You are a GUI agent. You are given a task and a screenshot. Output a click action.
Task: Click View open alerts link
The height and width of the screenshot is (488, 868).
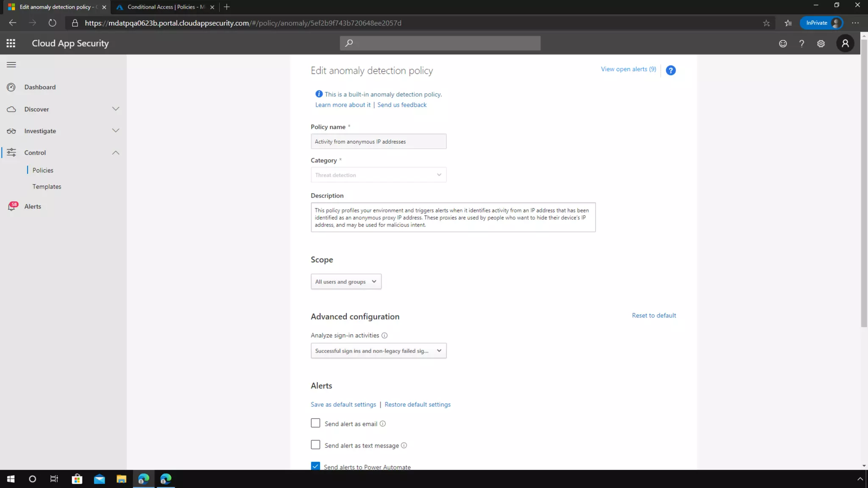pos(628,69)
